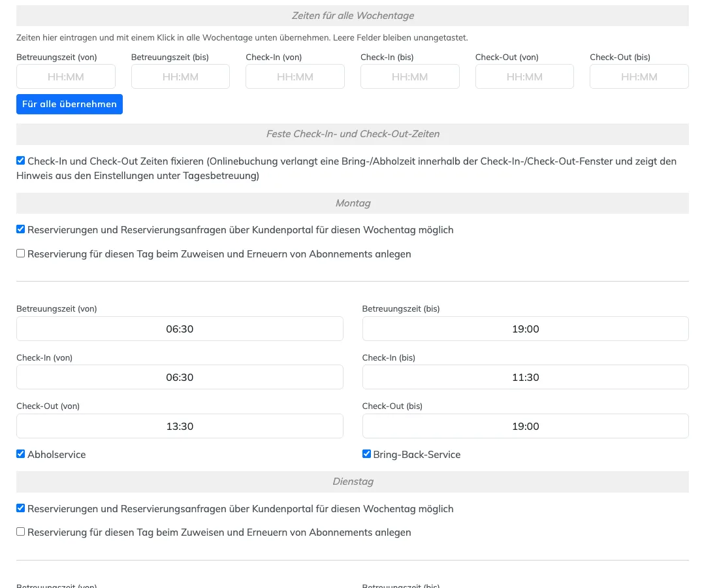Focus the all-weekdays "Betreuungszeit (bis)" HH:MM field
The image size is (702, 588).
[x=180, y=76]
